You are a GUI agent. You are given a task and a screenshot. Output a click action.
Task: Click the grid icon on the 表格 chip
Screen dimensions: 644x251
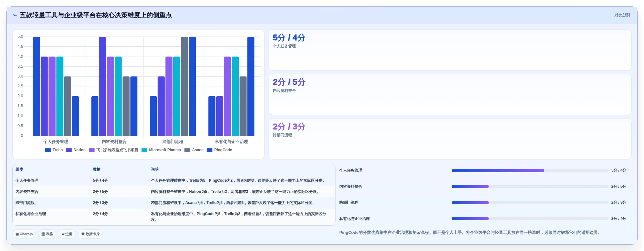(x=43, y=234)
